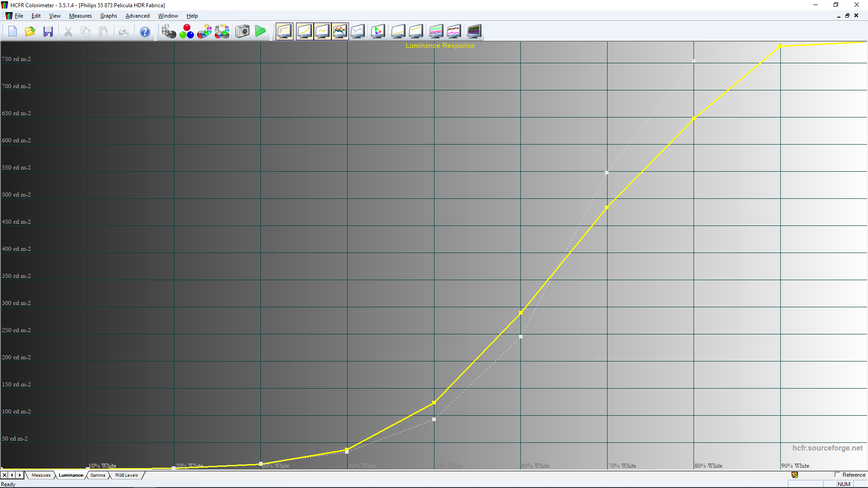868x488 pixels.
Task: Open the View menu
Action: (x=55, y=16)
